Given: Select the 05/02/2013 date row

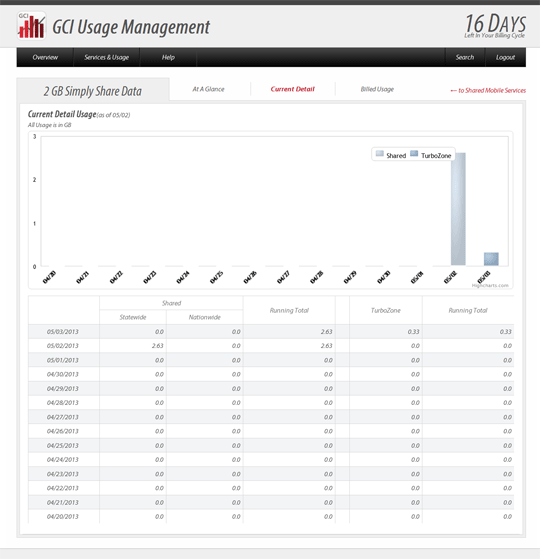Looking at the screenshot, I should pos(271,346).
